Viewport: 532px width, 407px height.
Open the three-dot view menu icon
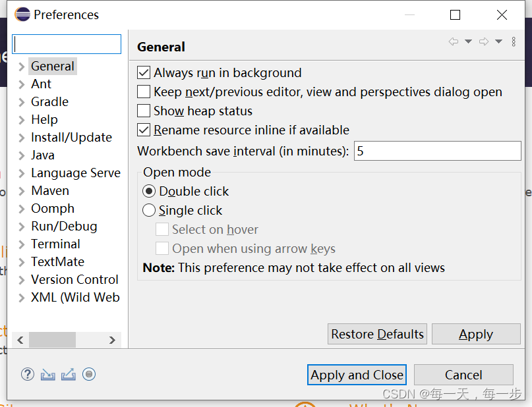[514, 41]
